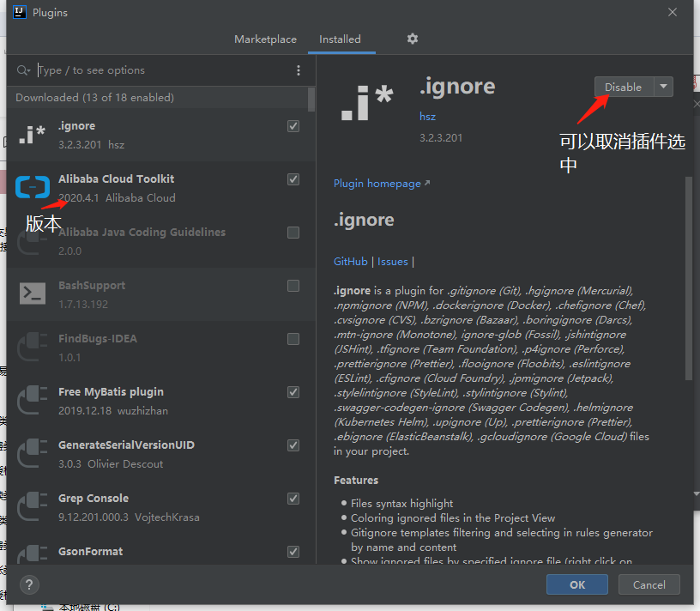Open the three-dot more options menu
The image size is (700, 611).
pos(299,70)
